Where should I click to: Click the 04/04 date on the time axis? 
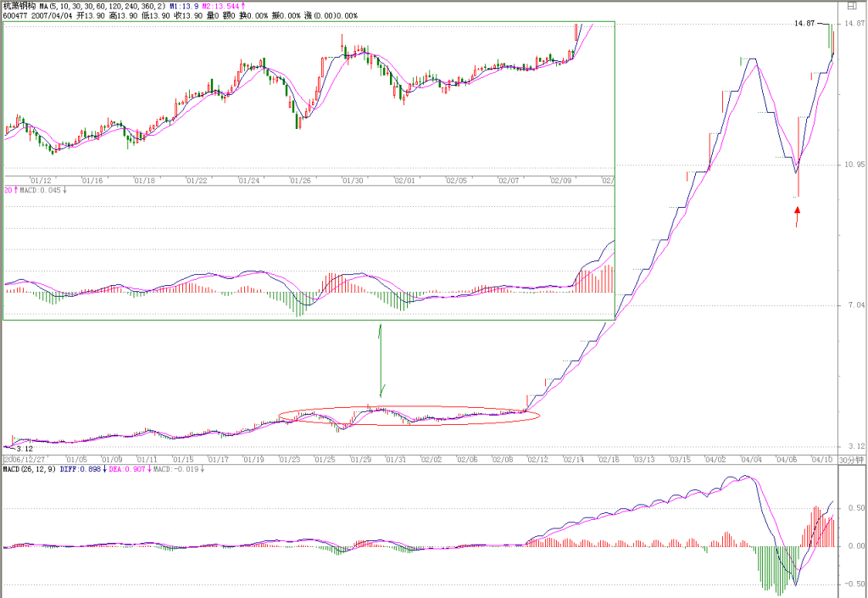751,460
